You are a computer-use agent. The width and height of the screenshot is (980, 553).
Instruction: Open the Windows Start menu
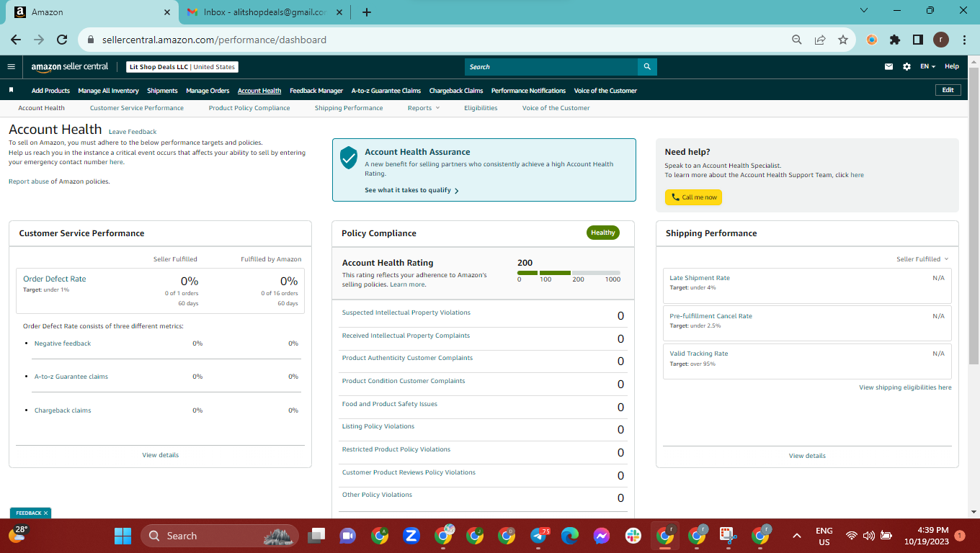[123, 536]
